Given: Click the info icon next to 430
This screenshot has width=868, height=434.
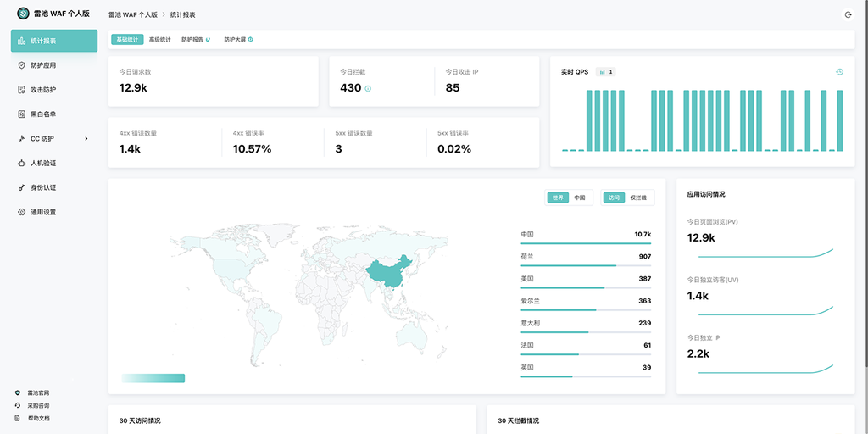Looking at the screenshot, I should click(x=368, y=88).
